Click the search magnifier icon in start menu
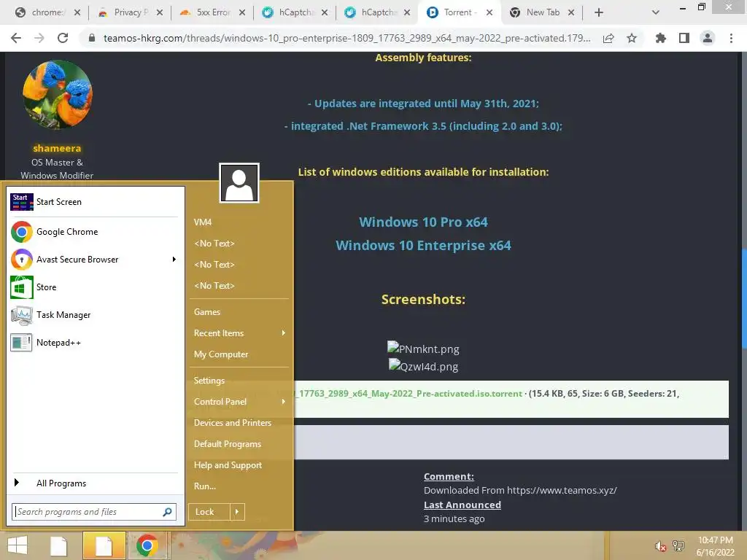Image resolution: width=747 pixels, height=560 pixels. [x=167, y=512]
